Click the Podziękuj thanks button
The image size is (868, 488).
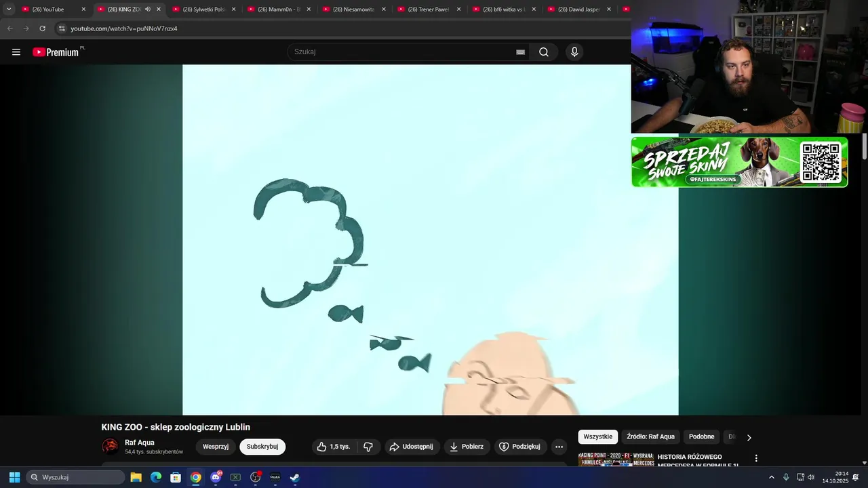521,447
